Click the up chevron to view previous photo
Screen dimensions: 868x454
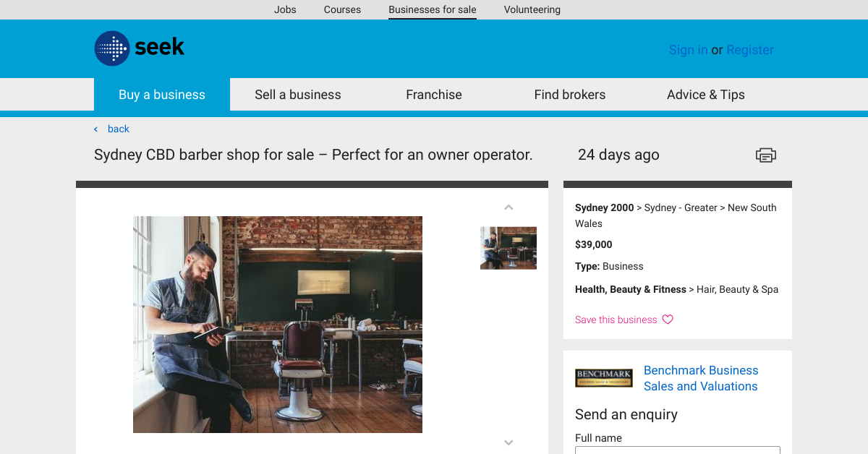coord(509,207)
